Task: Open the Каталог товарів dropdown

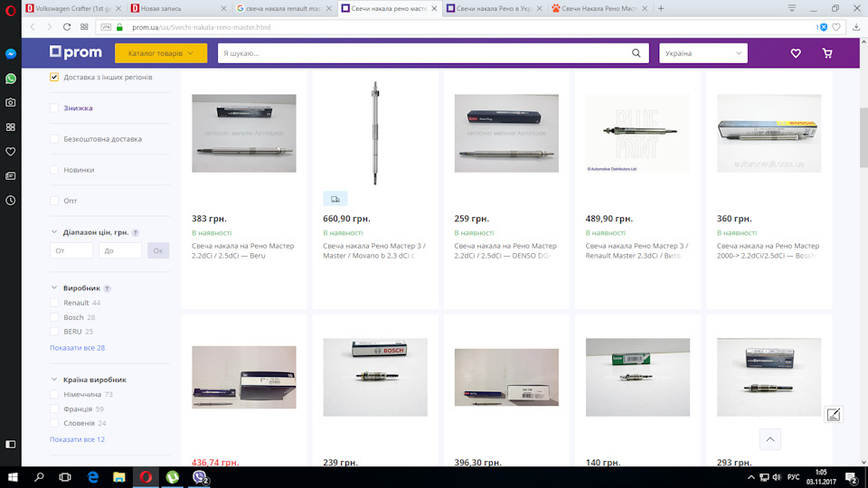Action: [161, 53]
